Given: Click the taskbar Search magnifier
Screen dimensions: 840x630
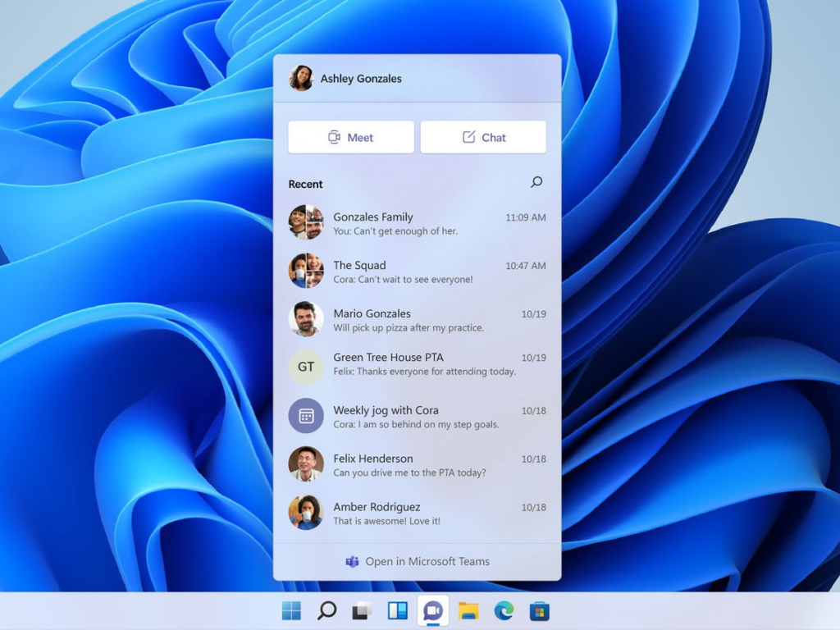Looking at the screenshot, I should coord(326,610).
